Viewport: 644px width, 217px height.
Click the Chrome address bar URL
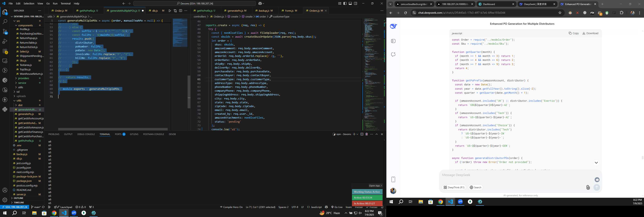[461, 13]
